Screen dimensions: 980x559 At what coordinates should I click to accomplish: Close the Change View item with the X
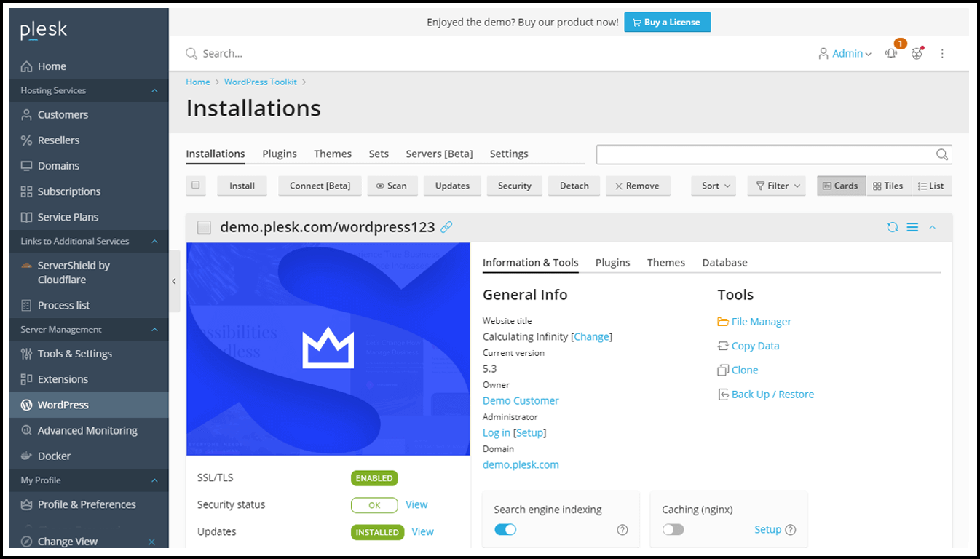[152, 542]
